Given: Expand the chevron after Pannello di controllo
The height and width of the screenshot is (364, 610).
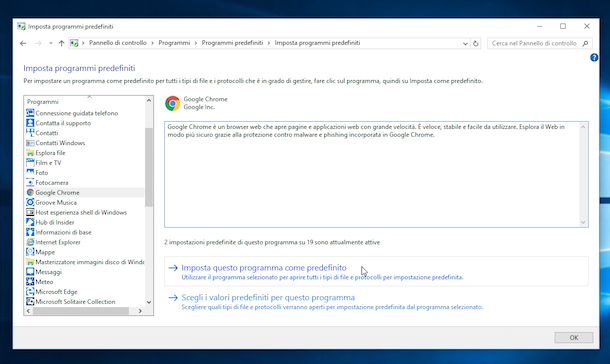Looking at the screenshot, I should click(152, 43).
